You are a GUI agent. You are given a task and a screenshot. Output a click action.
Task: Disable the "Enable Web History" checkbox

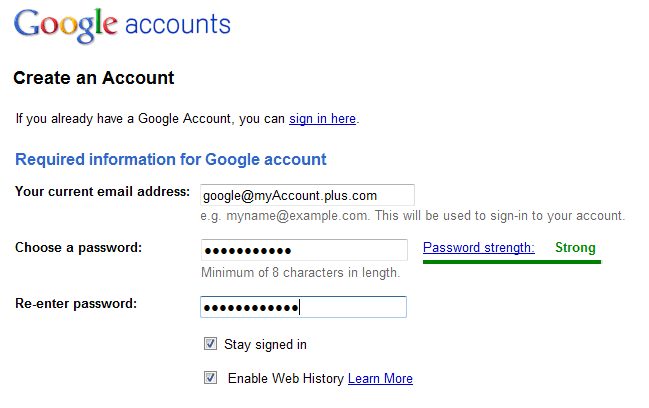coord(210,378)
